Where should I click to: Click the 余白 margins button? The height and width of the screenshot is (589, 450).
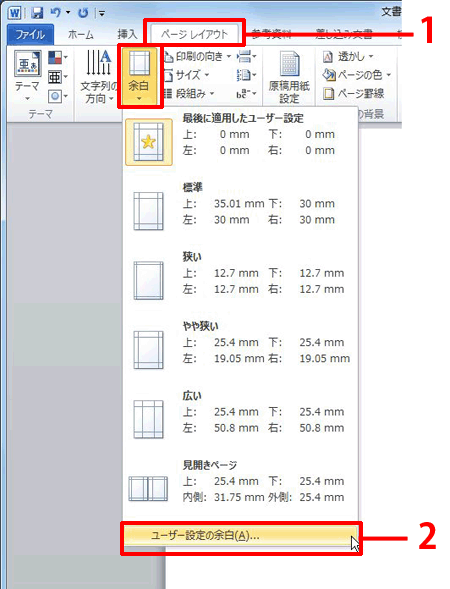[x=139, y=77]
